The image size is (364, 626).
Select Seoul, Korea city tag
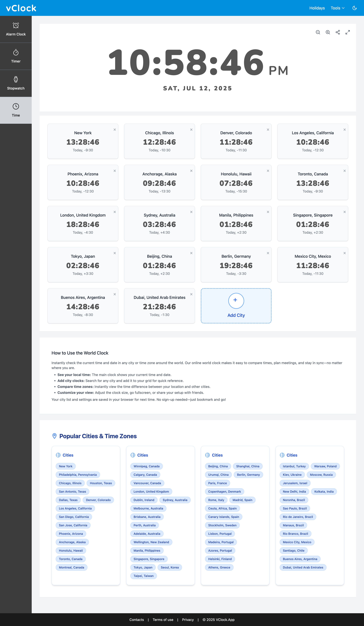coord(170,567)
